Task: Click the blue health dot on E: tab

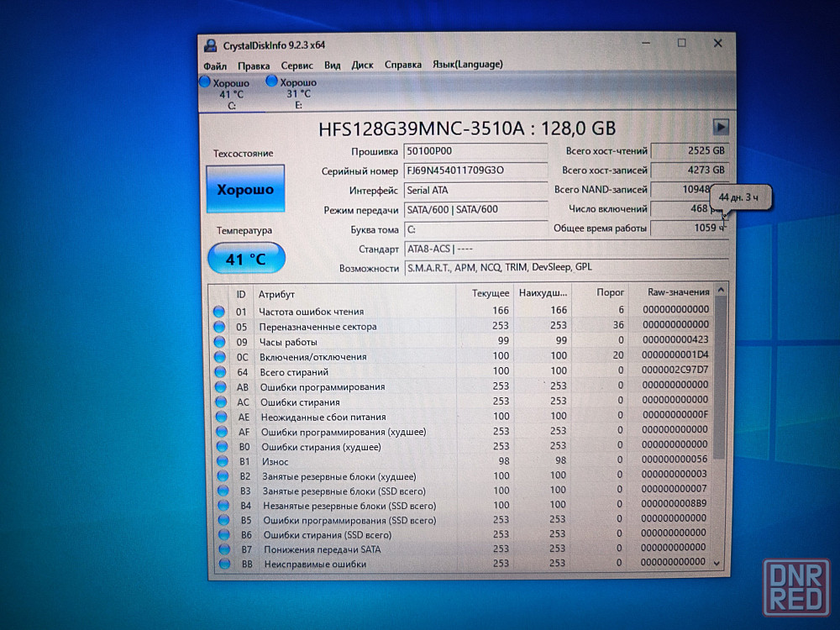Action: (x=271, y=81)
